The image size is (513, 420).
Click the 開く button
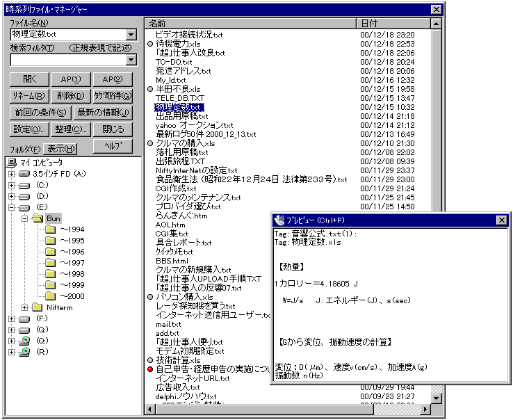pos(29,79)
